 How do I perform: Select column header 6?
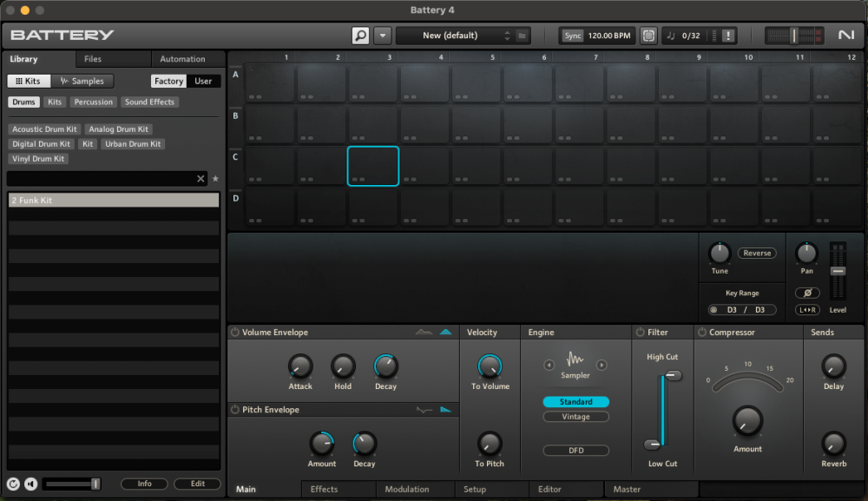click(x=543, y=57)
